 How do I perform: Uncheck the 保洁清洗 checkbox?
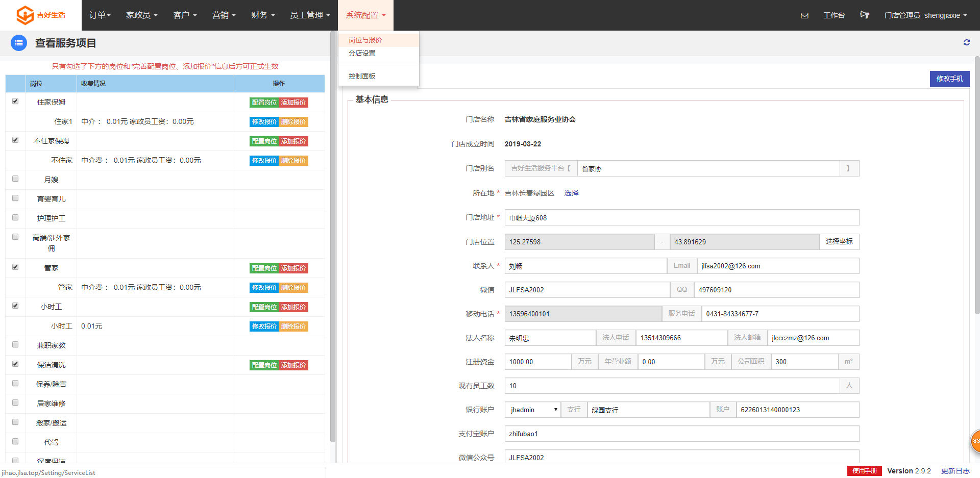tap(15, 364)
